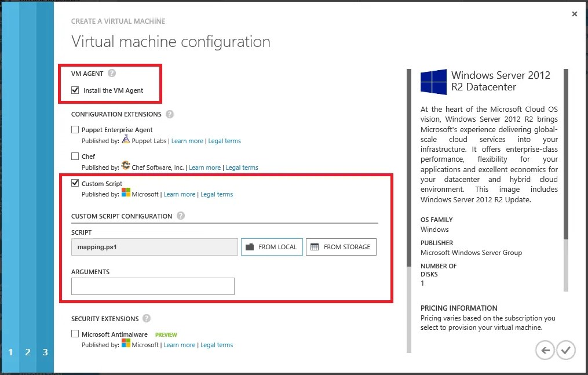Screen dimensions: 588x375
Task: Click the Microsoft Windows Server Group text
Action: (x=471, y=252)
